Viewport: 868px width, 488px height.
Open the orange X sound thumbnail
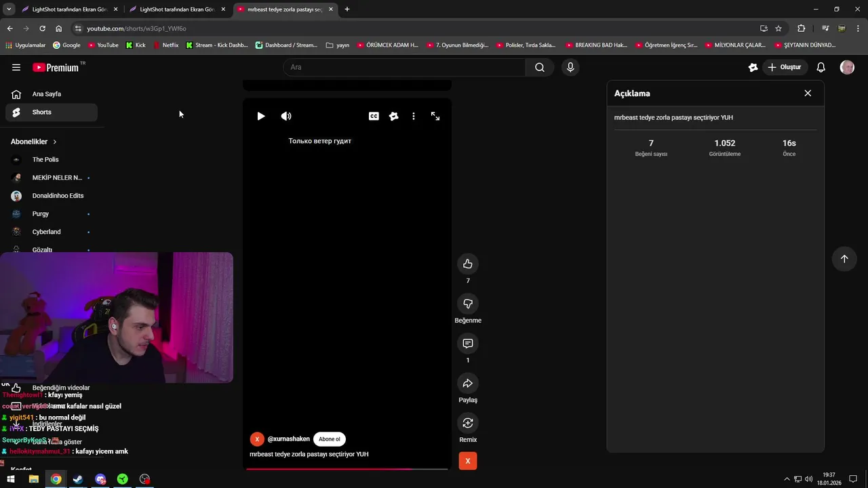coord(468,461)
